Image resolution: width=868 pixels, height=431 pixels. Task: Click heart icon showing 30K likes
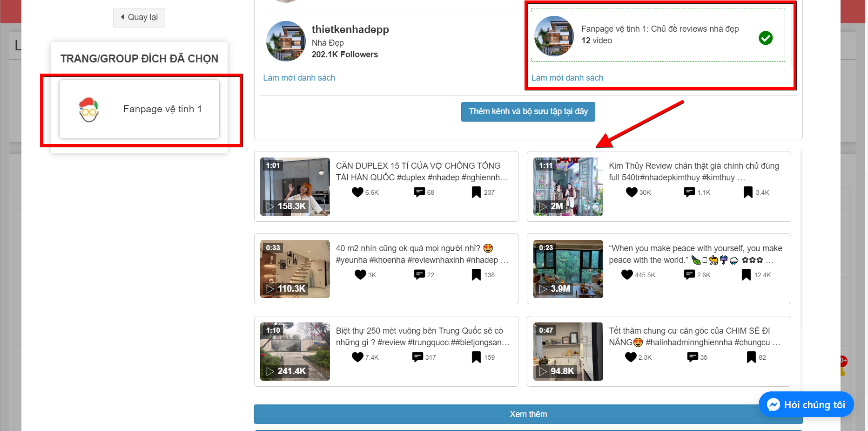click(x=632, y=192)
